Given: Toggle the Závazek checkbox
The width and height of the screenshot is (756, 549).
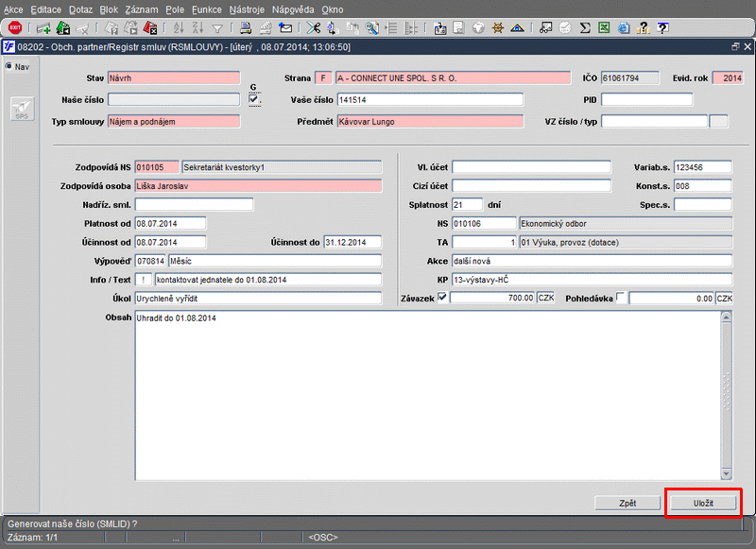Looking at the screenshot, I should pos(442,298).
